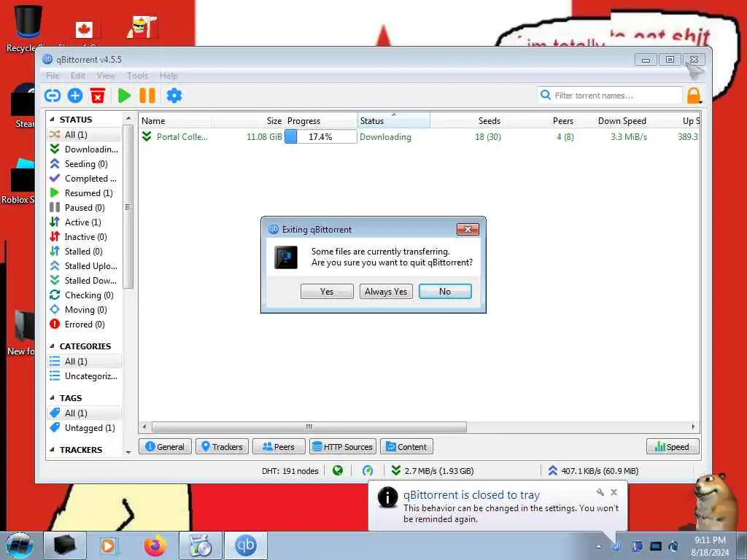Select the Checking (0) filter
Image resolution: width=747 pixels, height=560 pixels.
point(85,295)
